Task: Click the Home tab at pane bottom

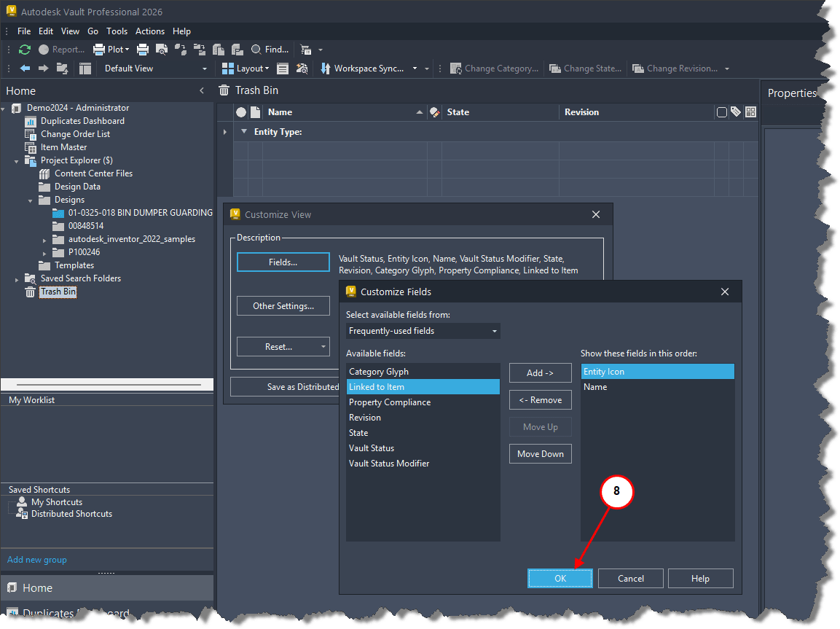Action: [107, 588]
